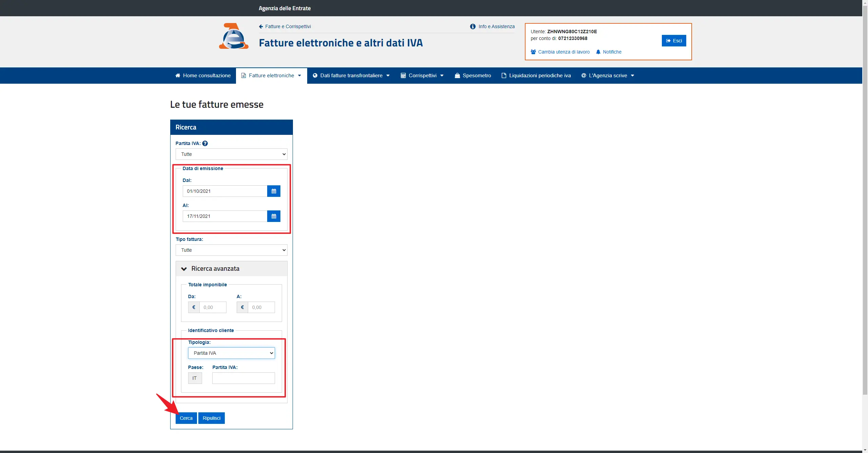Click the Esci logout button
Screen dimensions: 868x453
(674, 41)
